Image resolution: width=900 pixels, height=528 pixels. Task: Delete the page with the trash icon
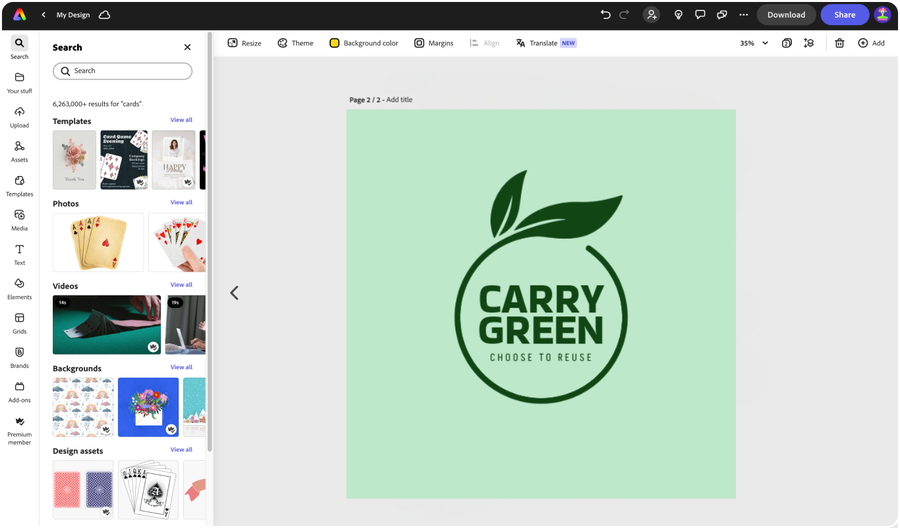pos(839,43)
